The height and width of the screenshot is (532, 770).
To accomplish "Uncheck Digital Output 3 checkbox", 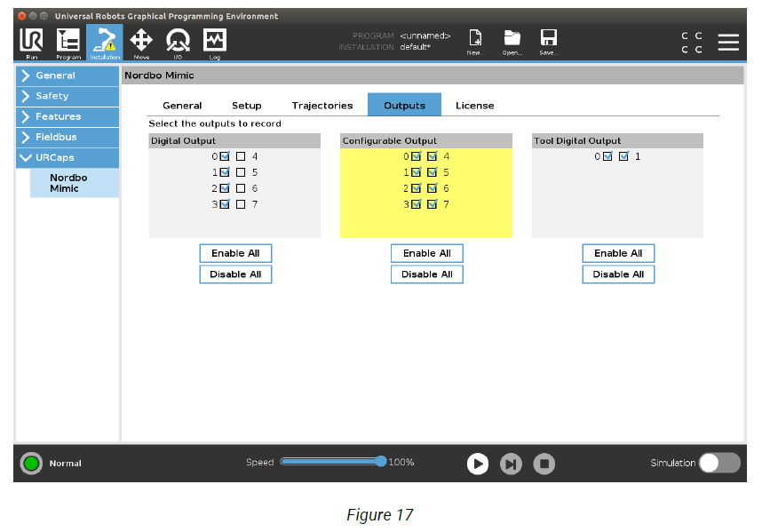I will [225, 204].
